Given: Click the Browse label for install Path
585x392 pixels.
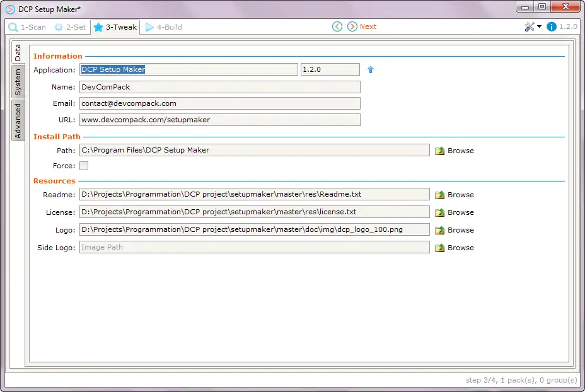Looking at the screenshot, I should (x=461, y=151).
